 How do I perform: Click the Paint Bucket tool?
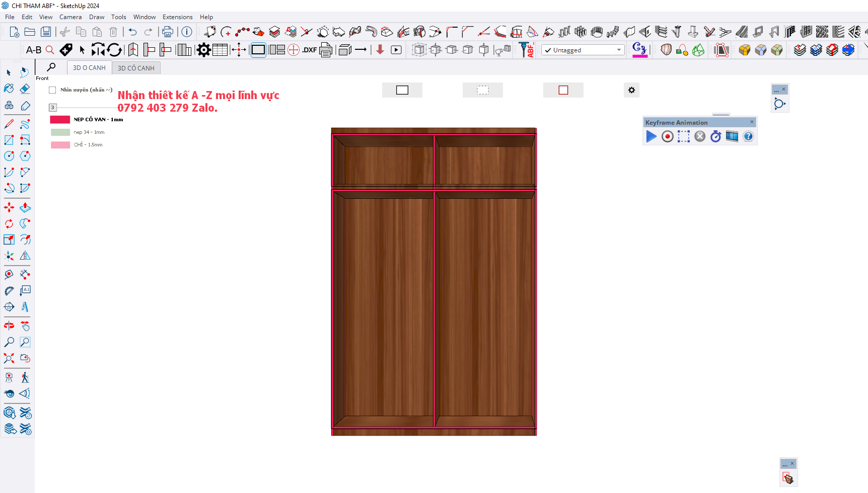tap(9, 89)
